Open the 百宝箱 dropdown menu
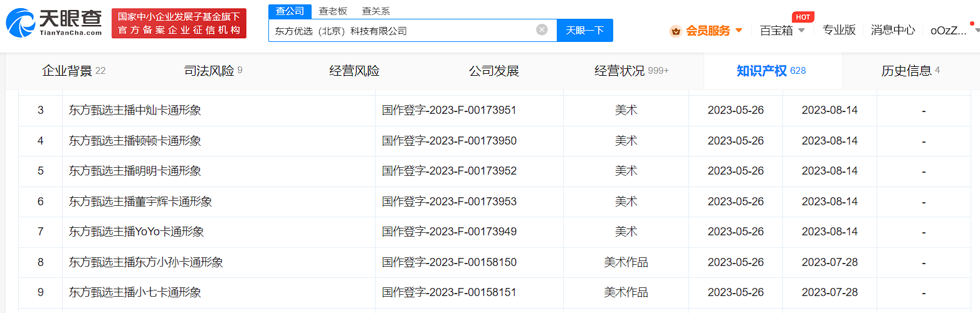980x313 pixels. [x=782, y=30]
